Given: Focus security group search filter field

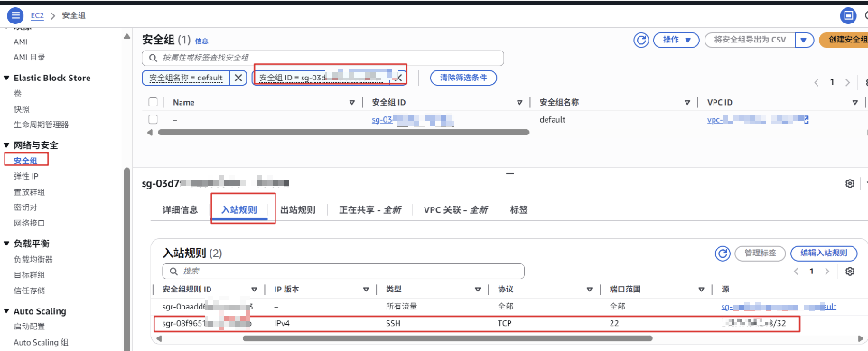Looking at the screenshot, I should [x=322, y=58].
